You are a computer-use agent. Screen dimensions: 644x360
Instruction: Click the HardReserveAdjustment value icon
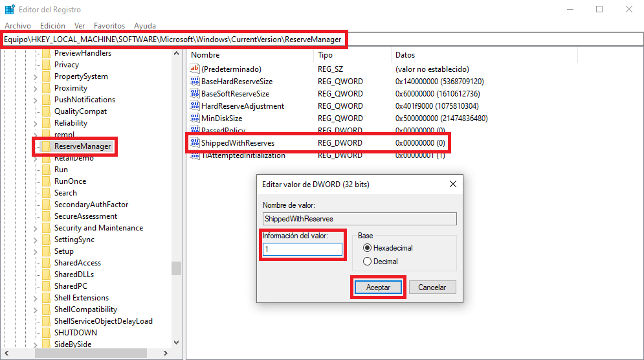(195, 106)
